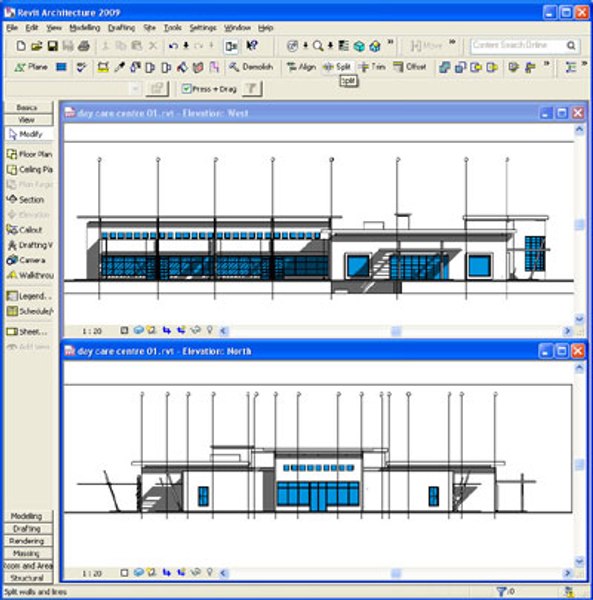Viewport: 593px width, 600px height.
Task: Click the New file icon in toolbar
Action: [x=21, y=46]
